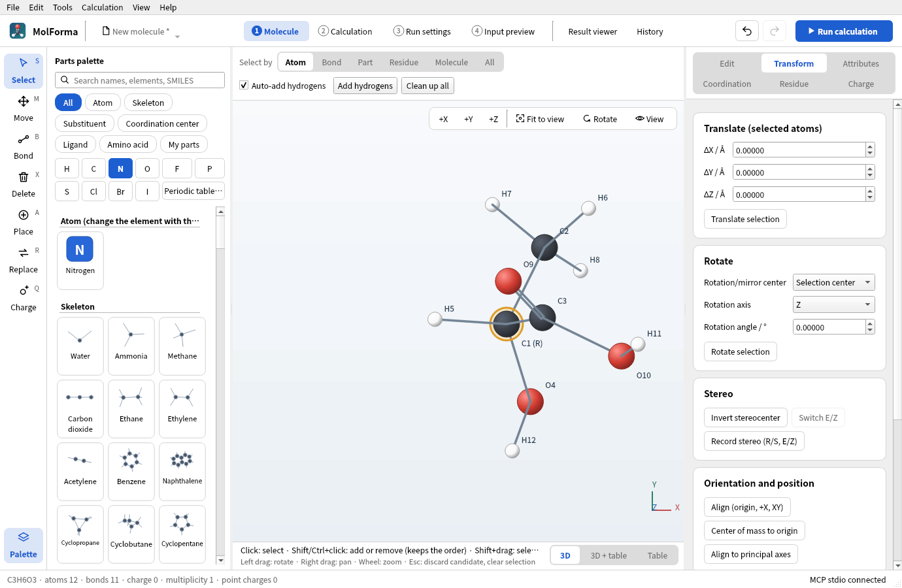Open the Rotate view control

[600, 119]
